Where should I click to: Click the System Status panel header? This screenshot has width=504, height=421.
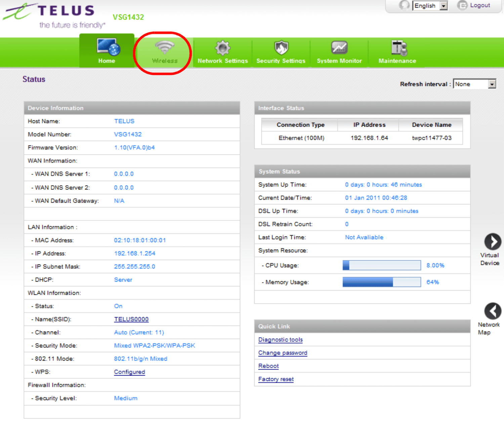pos(362,171)
